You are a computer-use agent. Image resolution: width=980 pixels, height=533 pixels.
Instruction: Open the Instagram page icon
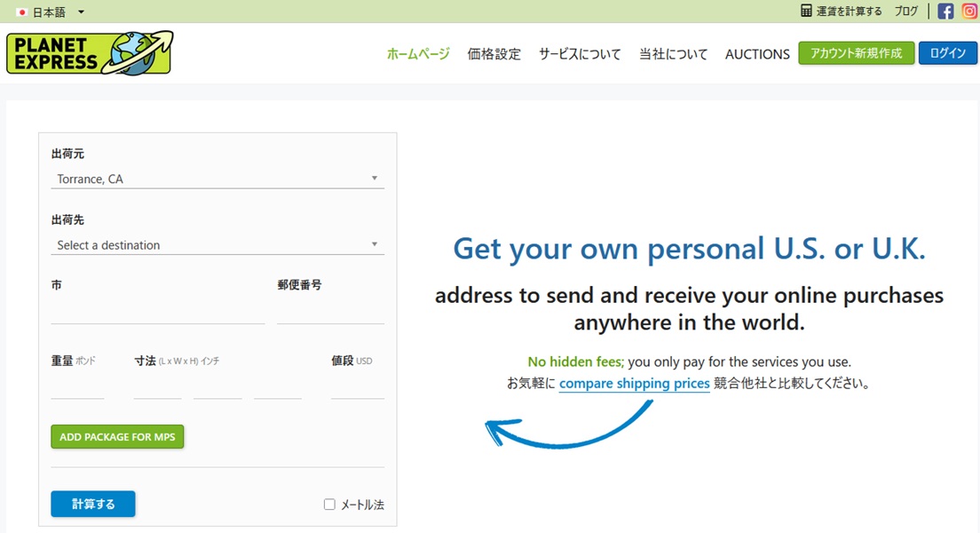tap(969, 12)
